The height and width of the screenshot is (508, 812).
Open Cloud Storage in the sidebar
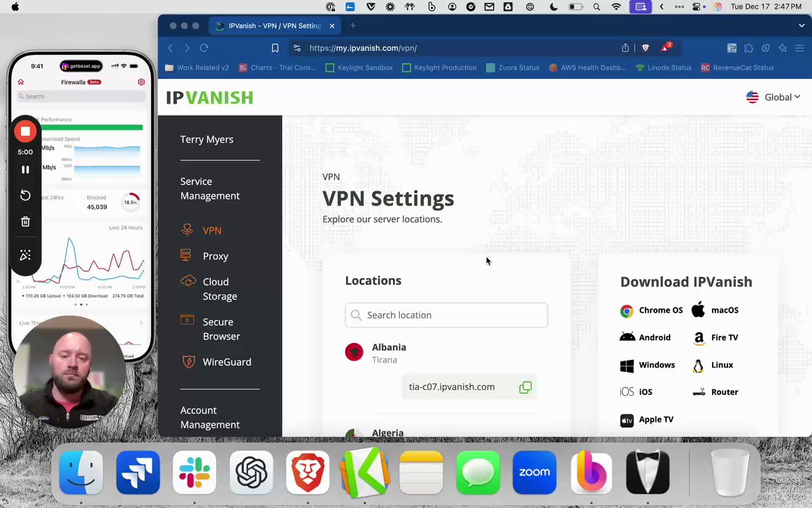click(220, 289)
